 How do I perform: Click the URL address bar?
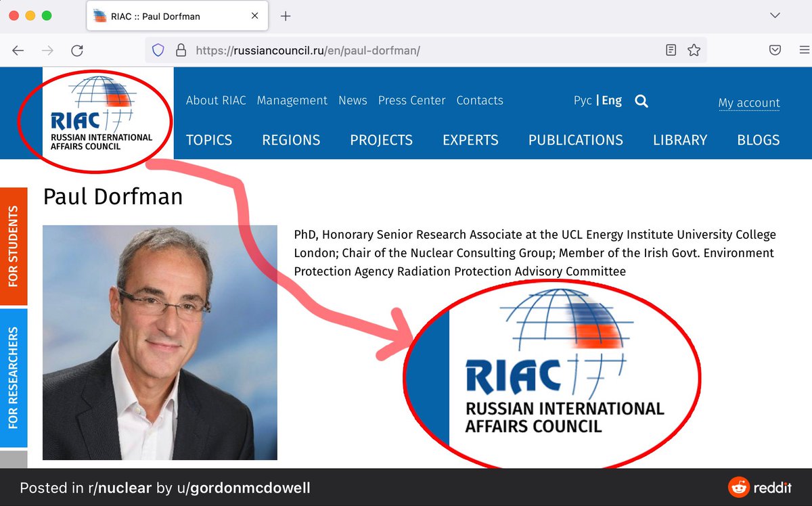426,50
